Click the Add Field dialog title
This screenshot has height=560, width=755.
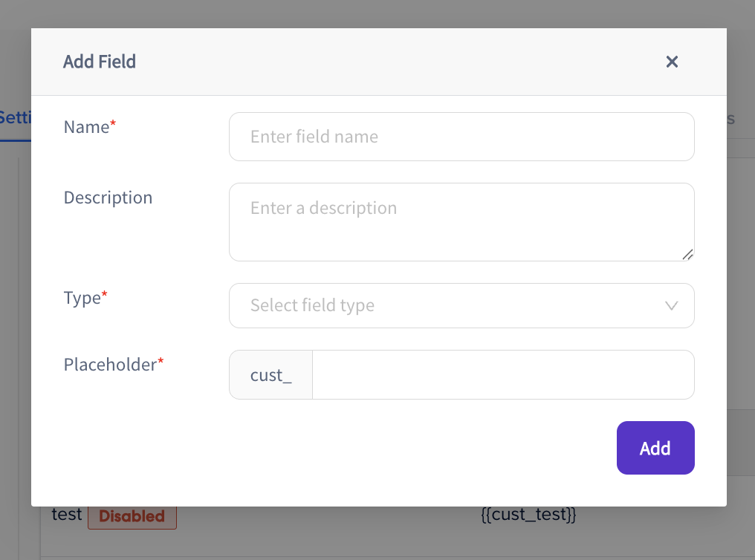click(x=99, y=62)
